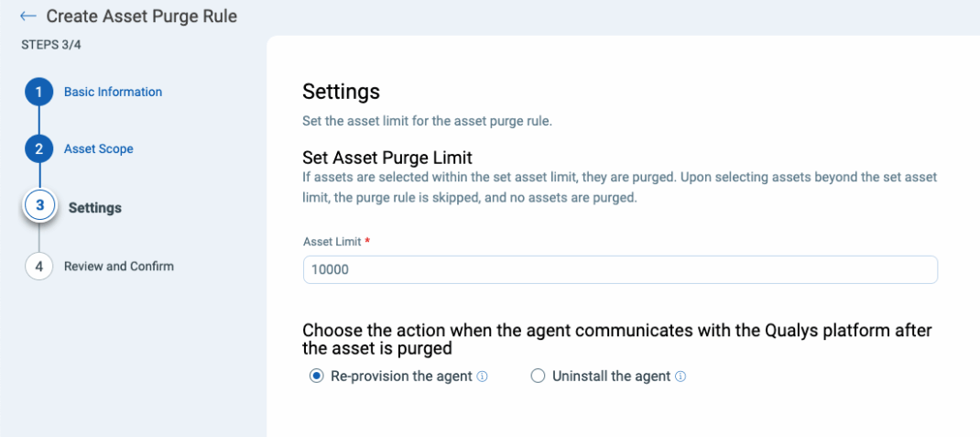Select the Uninstall the agent radio button
This screenshot has height=437, width=980.
pyautogui.click(x=538, y=377)
